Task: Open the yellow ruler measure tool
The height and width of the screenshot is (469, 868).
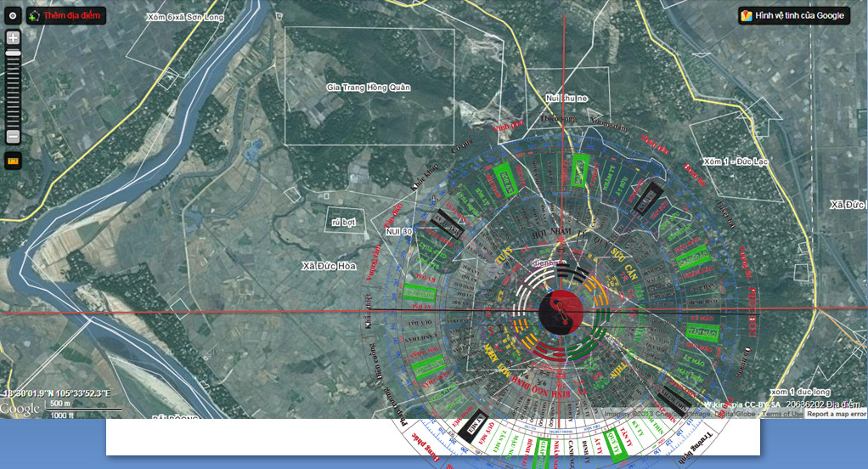Action: (13, 161)
